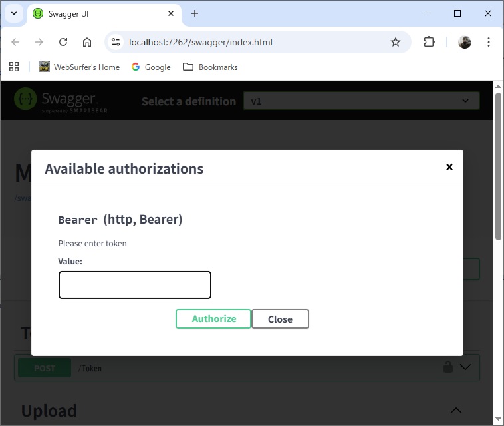
Task: View site information icon in address bar
Action: coord(116,42)
